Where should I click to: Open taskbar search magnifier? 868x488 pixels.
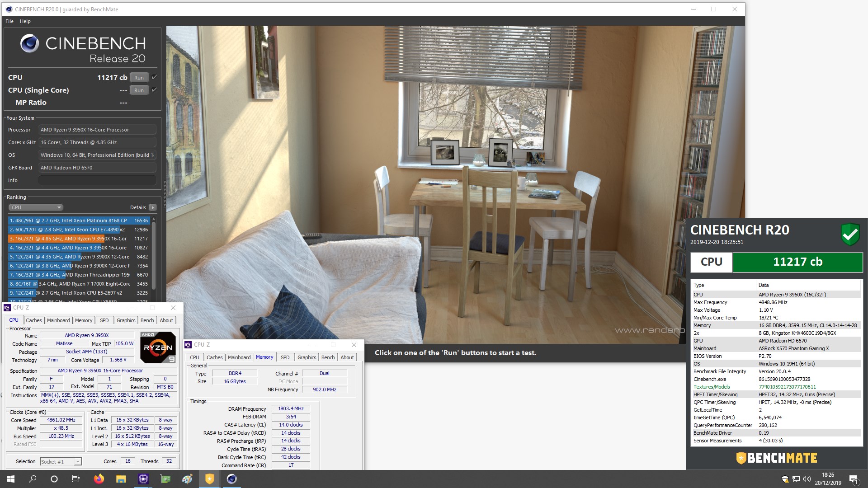33,479
